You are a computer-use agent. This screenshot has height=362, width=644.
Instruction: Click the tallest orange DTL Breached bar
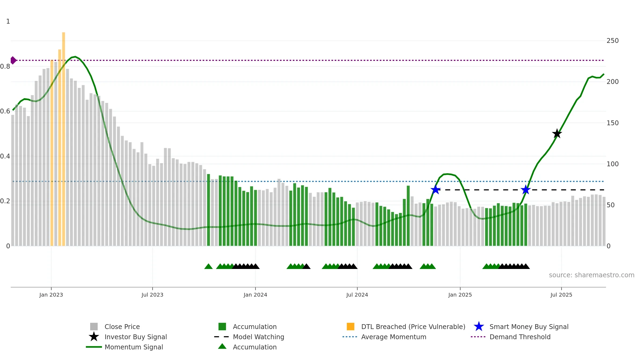(64, 139)
